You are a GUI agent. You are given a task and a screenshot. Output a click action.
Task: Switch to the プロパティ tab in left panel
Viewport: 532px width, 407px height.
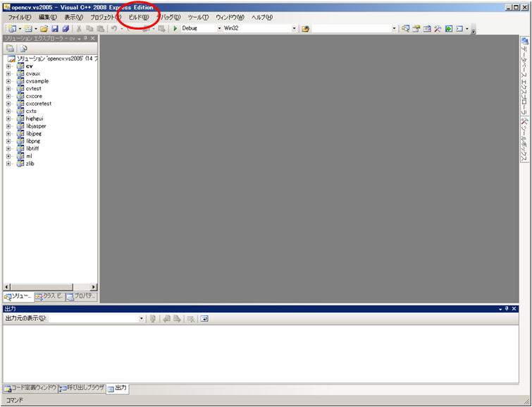point(82,296)
